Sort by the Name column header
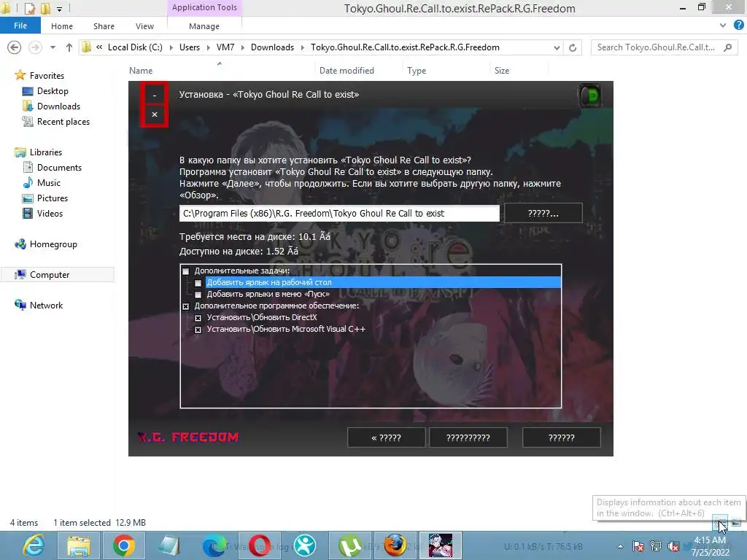Image resolution: width=747 pixels, height=560 pixels. point(141,71)
